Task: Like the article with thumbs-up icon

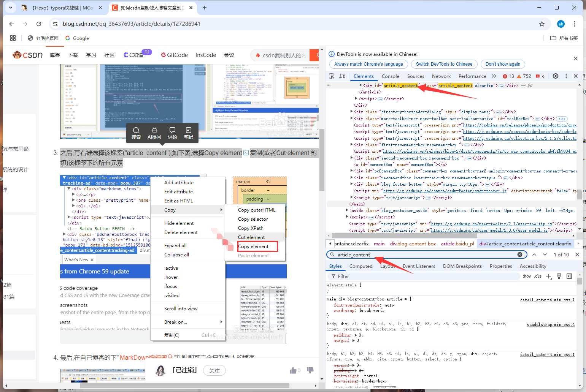Action: point(293,370)
